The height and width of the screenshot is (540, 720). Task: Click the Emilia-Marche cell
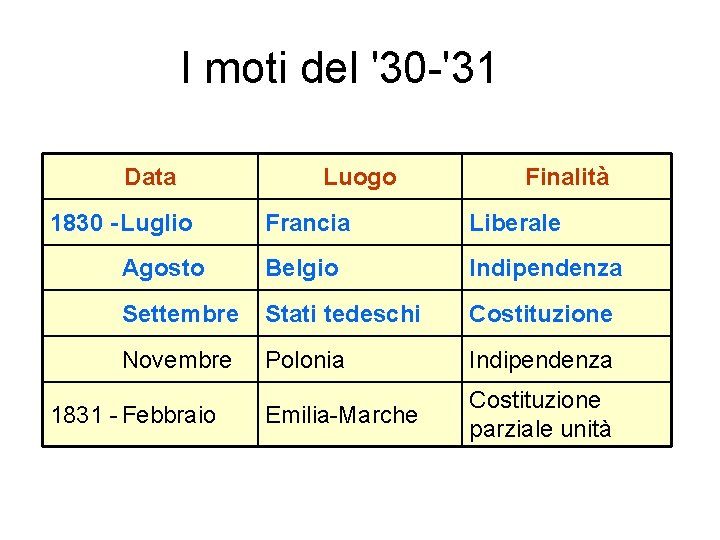[341, 415]
